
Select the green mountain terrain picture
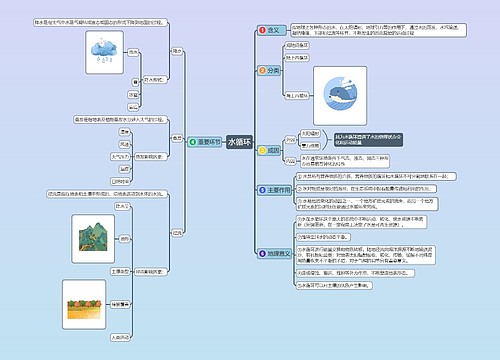[93, 239]
